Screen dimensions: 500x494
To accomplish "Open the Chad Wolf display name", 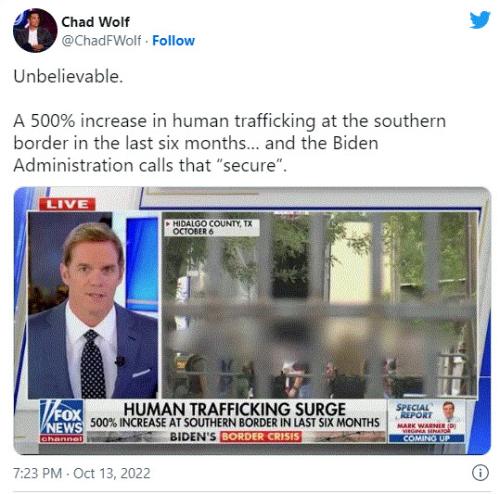I will (95, 22).
